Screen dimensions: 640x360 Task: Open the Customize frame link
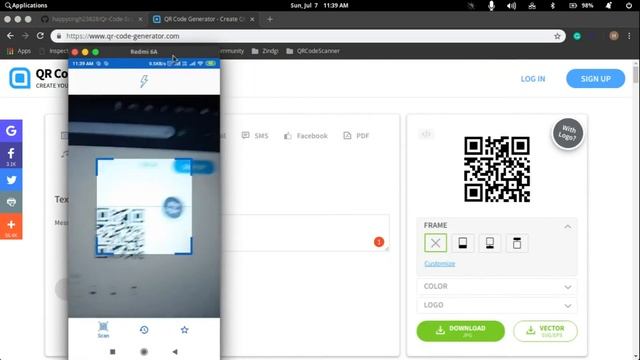coord(440,264)
